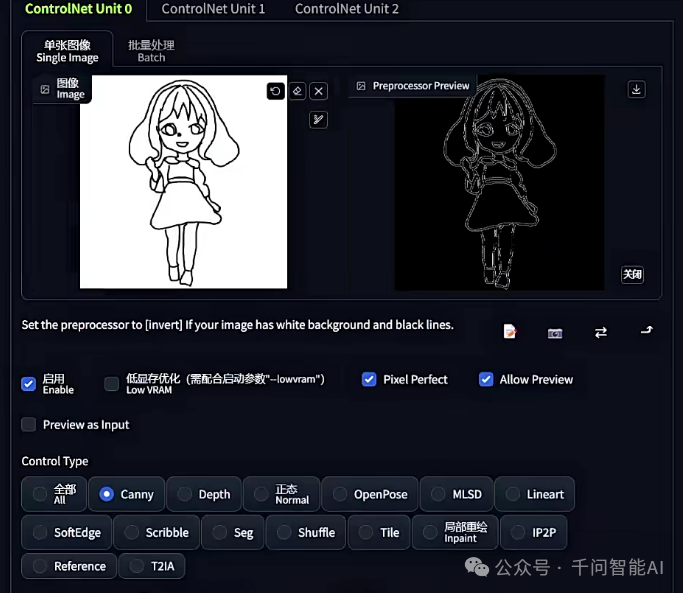The width and height of the screenshot is (684, 594).
Task: Open the Single Image tab
Action: point(67,51)
